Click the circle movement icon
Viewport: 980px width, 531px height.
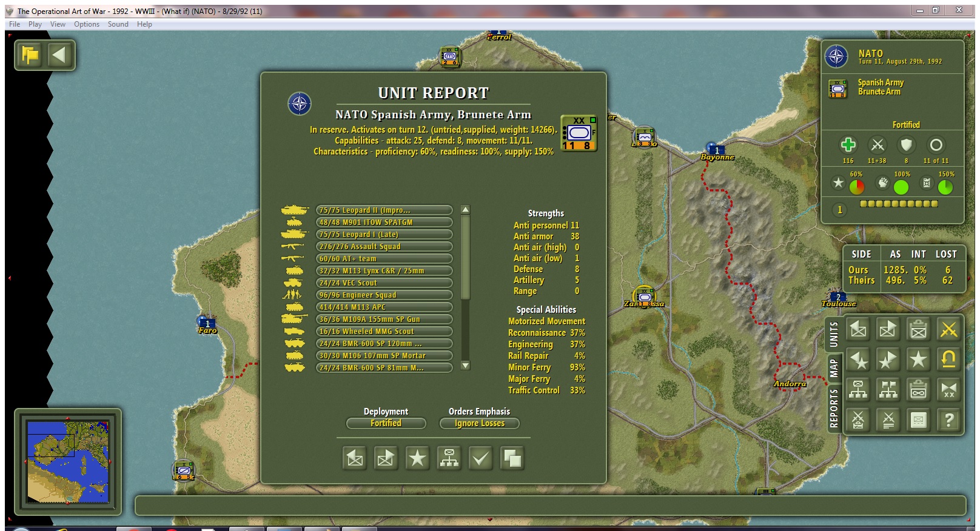point(936,145)
